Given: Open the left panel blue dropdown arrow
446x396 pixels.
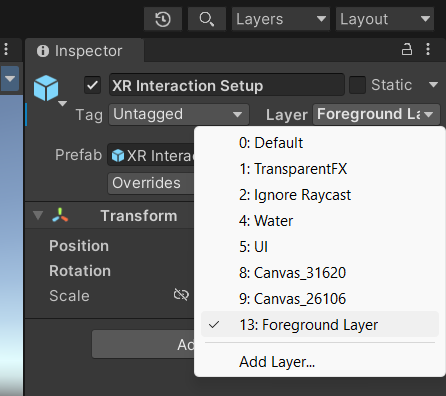Looking at the screenshot, I should pyautogui.click(x=10, y=79).
